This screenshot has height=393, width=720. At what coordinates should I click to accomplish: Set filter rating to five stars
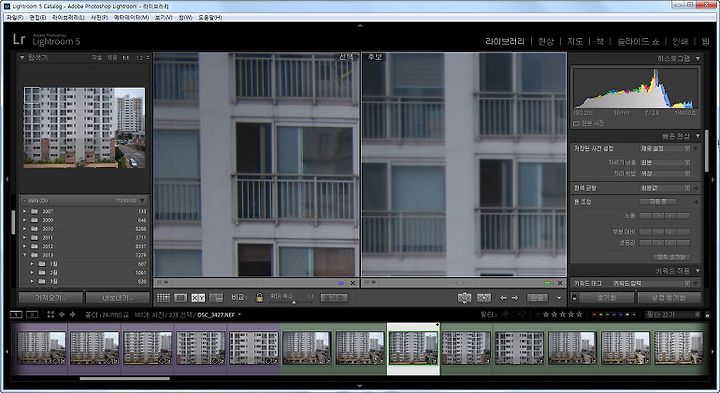(x=579, y=314)
